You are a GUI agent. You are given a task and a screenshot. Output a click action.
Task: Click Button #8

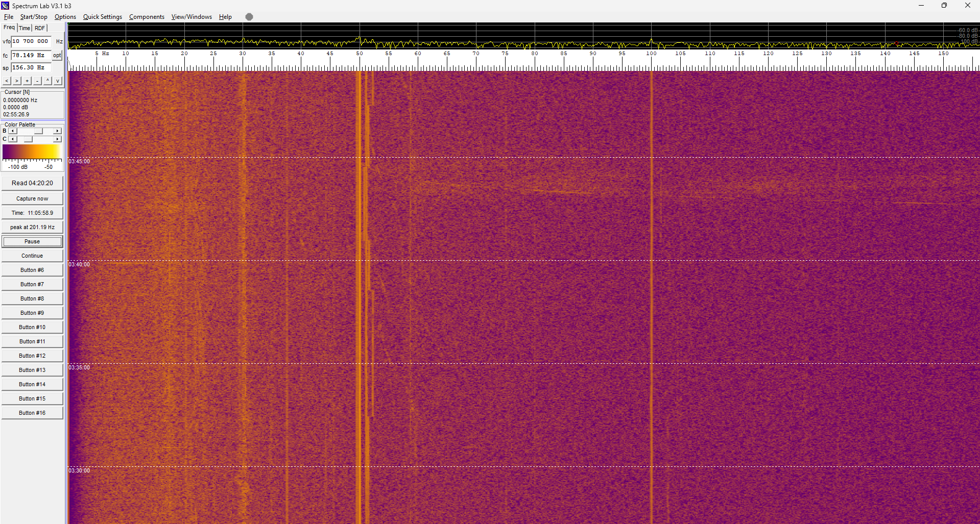coord(32,298)
